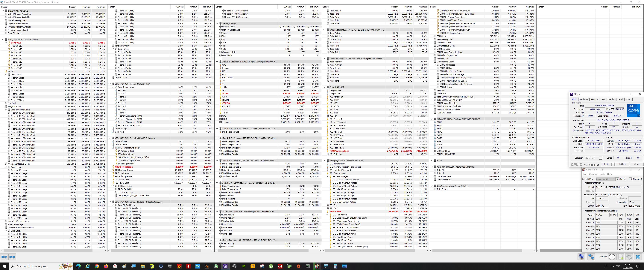Screen dimensions: 644x270
Task: Click CPU-Z Tools button
Action: [606, 164]
